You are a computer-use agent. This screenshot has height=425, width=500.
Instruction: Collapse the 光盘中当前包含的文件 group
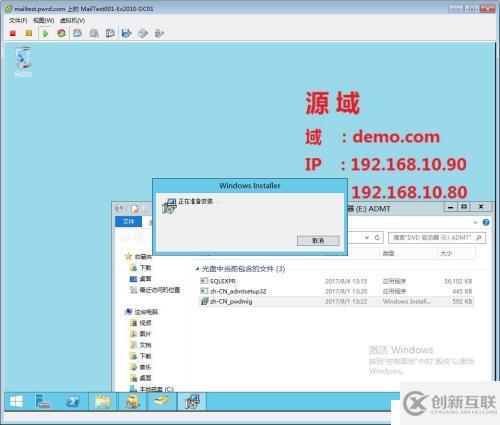[x=197, y=269]
